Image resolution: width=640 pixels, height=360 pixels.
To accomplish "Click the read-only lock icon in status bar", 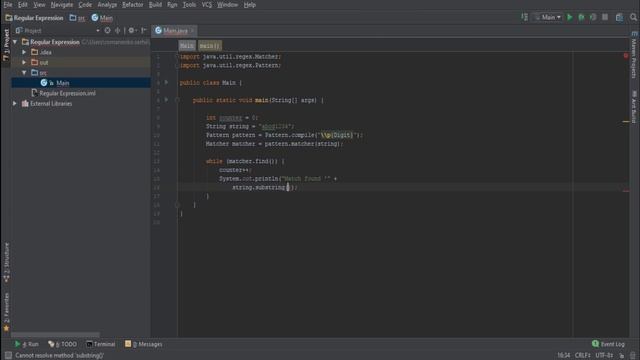I will click(x=622, y=356).
